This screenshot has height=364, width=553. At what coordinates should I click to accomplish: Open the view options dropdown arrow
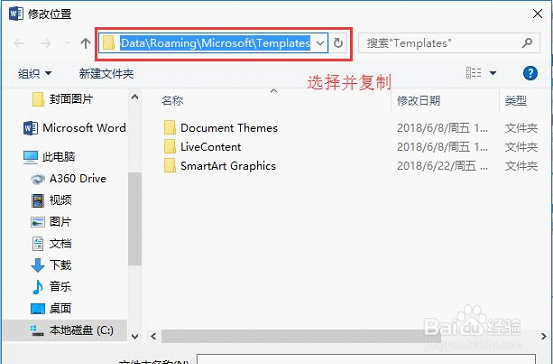point(493,73)
